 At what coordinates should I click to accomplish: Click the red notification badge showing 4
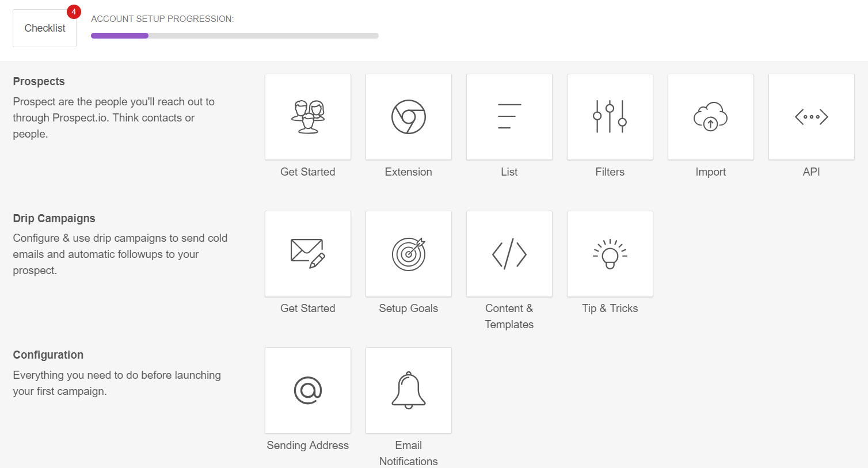point(74,12)
